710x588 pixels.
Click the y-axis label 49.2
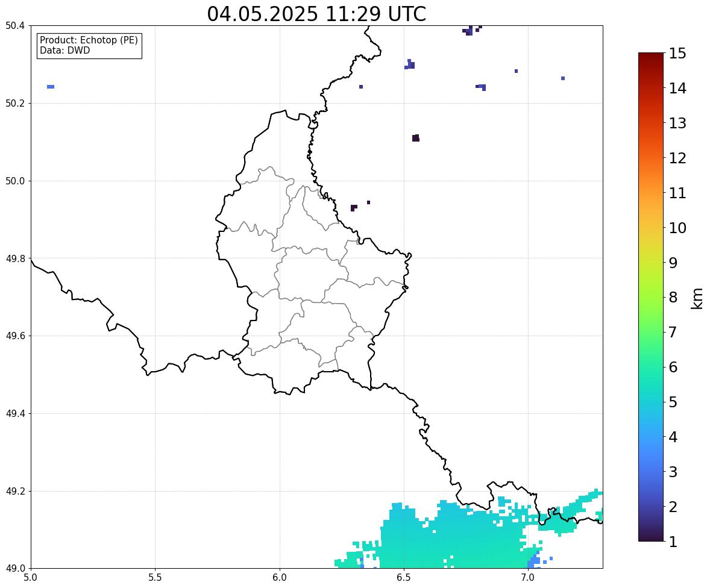[15, 491]
